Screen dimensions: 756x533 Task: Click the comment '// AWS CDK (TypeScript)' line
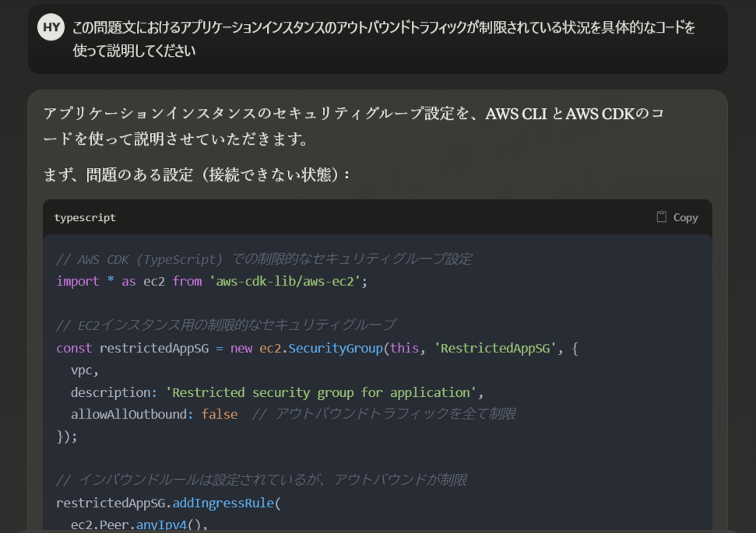[x=264, y=259]
